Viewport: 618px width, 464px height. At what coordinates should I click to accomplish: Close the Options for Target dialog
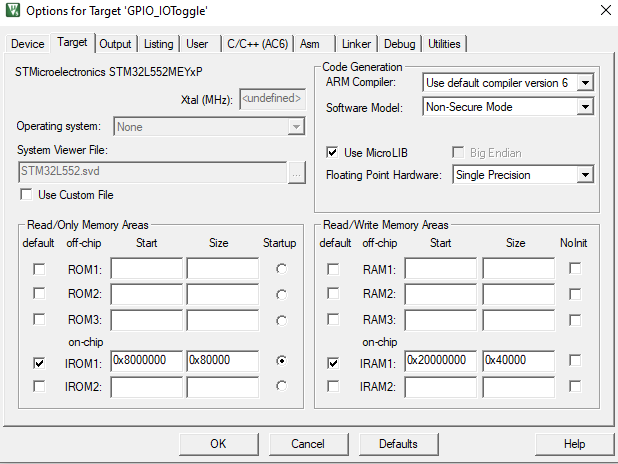tap(606, 10)
